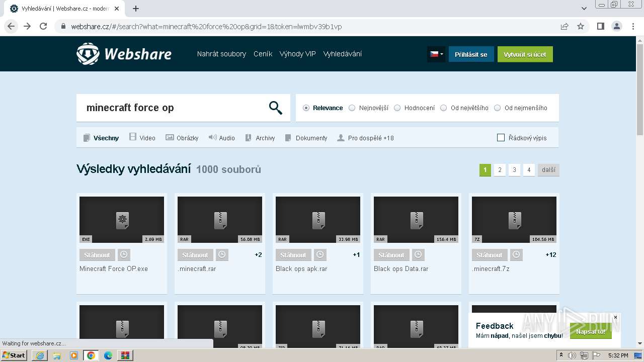644x362 pixels.
Task: Open the Ceník menu item
Action: coord(263,54)
